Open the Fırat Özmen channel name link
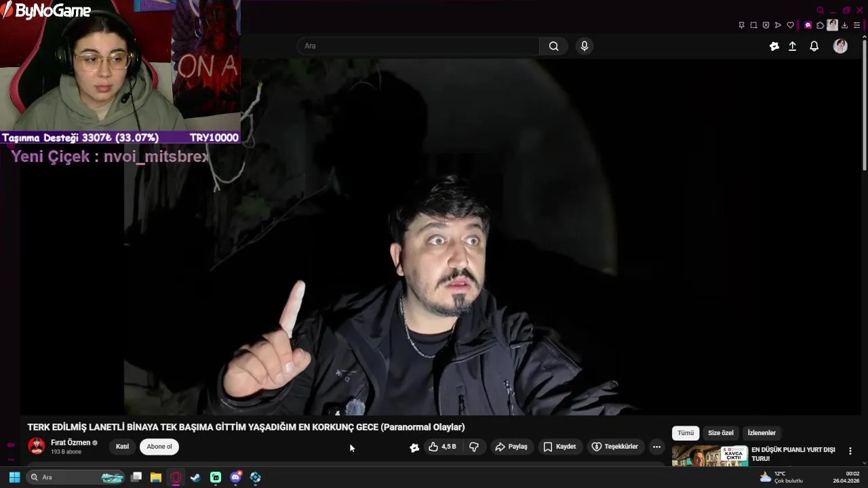The image size is (868, 488). (71, 443)
